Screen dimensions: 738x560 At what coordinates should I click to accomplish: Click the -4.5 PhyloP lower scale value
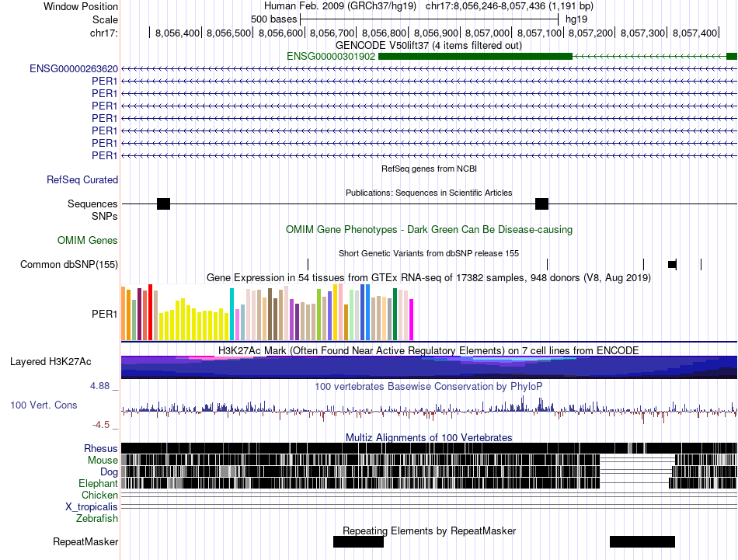pos(101,425)
